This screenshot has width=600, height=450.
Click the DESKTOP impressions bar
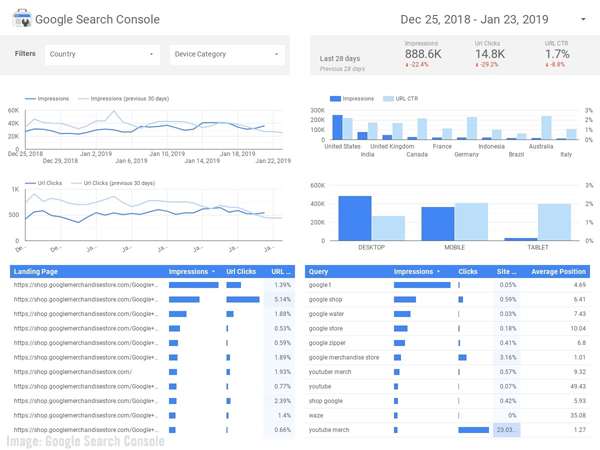coord(355,218)
